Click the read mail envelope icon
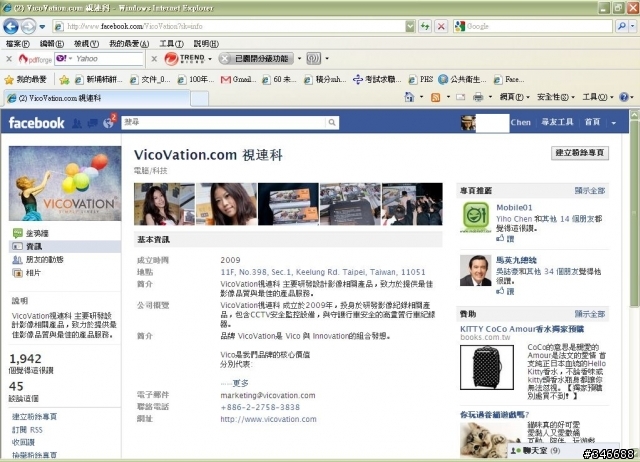This screenshot has height=462, width=640. pyautogui.click(x=460, y=97)
